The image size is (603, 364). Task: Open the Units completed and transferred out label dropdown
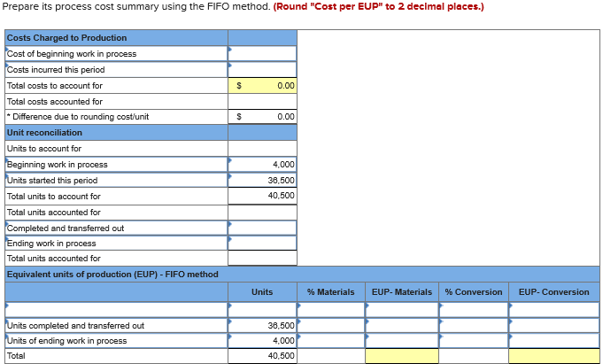117,326
